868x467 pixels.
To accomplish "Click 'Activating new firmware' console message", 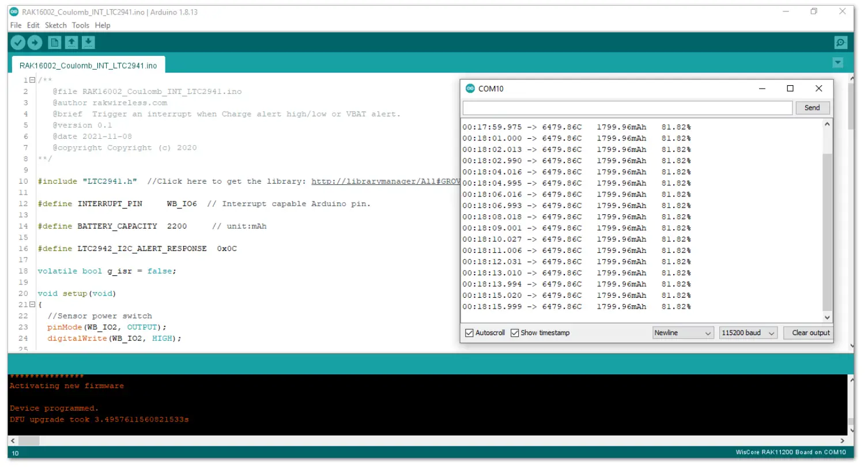I will [67, 386].
